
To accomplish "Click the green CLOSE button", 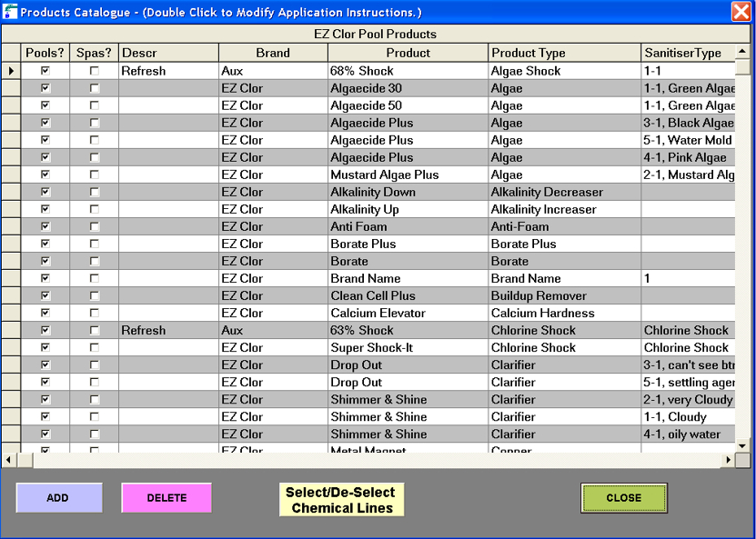I will pos(624,498).
